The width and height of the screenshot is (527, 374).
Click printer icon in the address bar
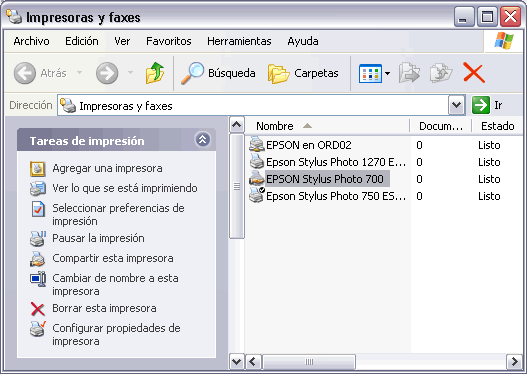(68, 106)
